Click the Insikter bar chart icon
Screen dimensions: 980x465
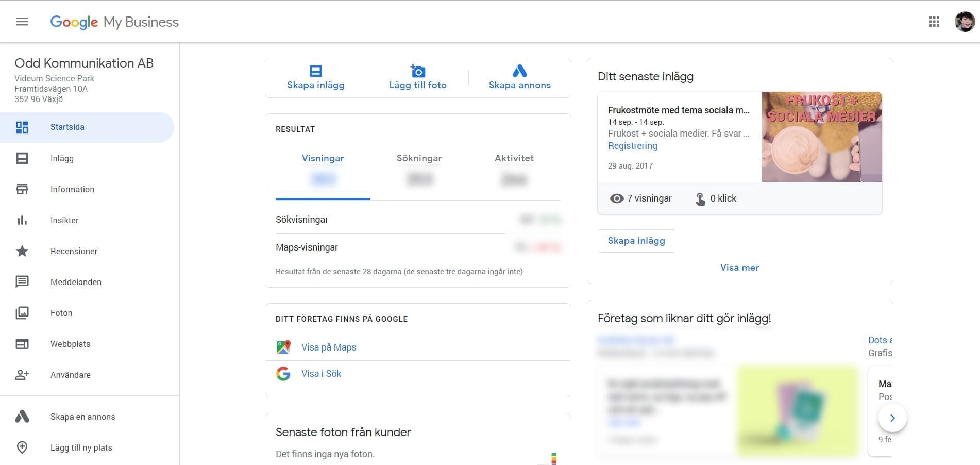[22, 220]
